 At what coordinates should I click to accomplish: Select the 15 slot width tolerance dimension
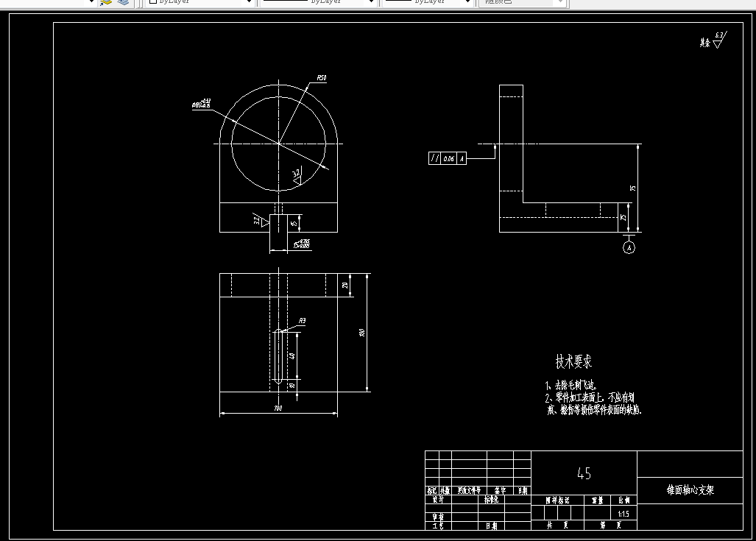coord(301,244)
